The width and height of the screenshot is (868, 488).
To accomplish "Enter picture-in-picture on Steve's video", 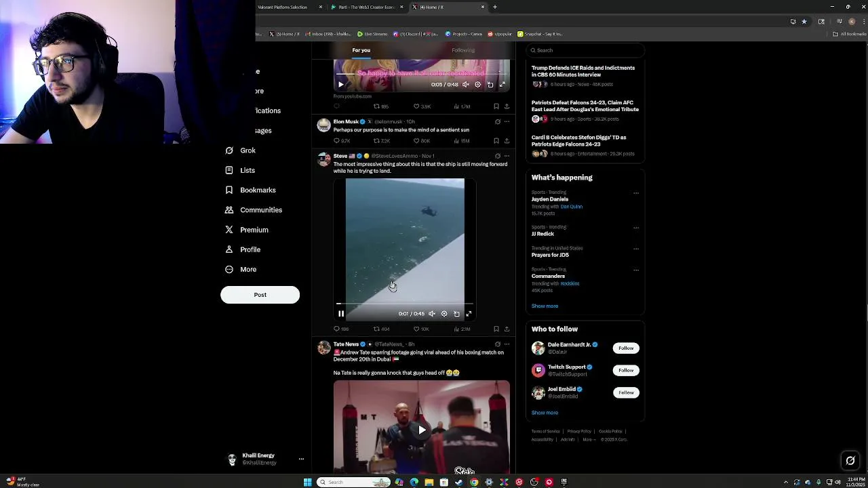I will [456, 314].
